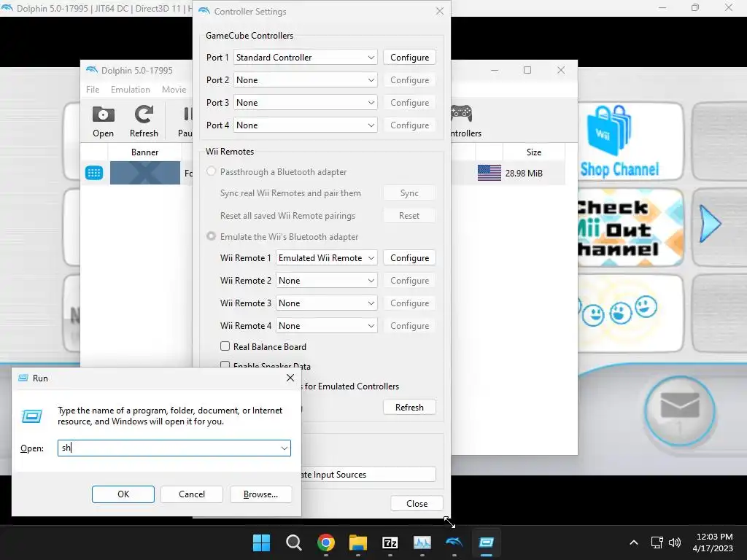Open File Explorer from taskbar
The width and height of the screenshot is (747, 560).
coord(357,542)
